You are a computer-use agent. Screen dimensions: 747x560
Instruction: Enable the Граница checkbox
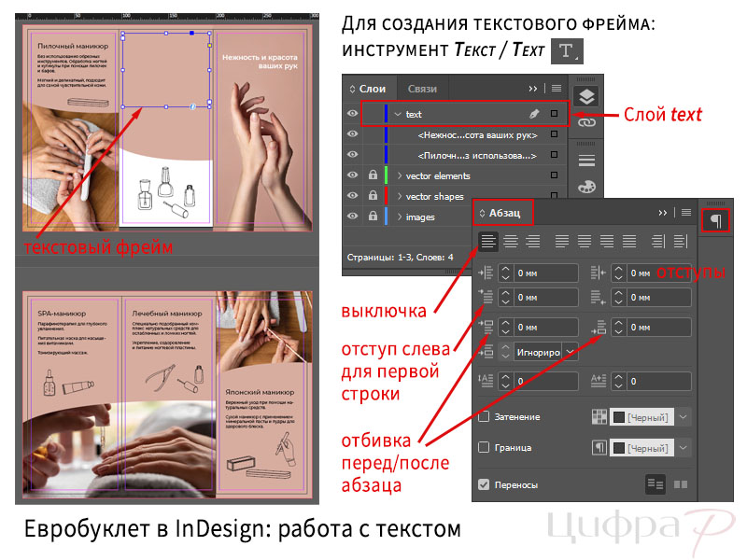(x=484, y=447)
